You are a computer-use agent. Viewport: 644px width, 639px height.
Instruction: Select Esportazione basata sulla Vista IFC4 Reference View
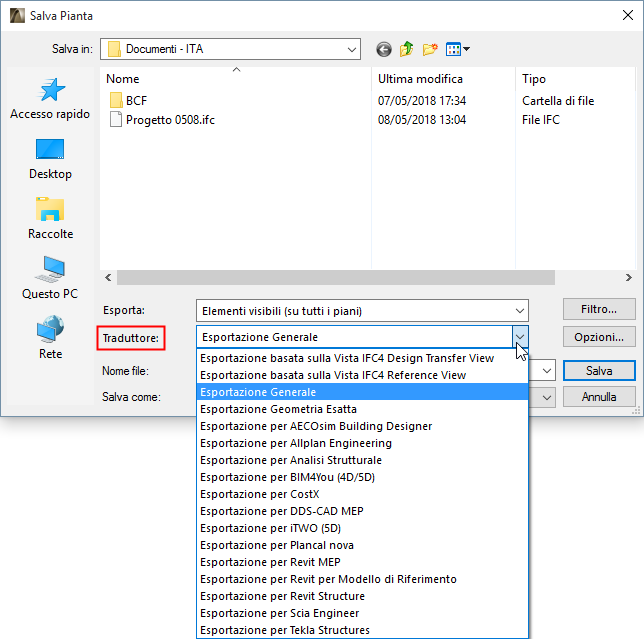click(x=362, y=375)
